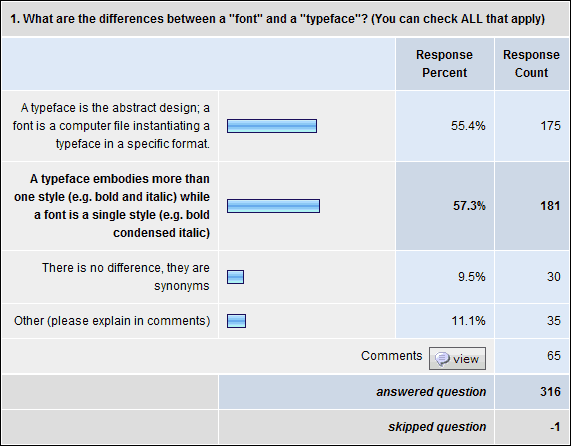Image resolution: width=571 pixels, height=446 pixels.
Task: Click the 9.5% synonyms bar
Action: click(x=236, y=277)
